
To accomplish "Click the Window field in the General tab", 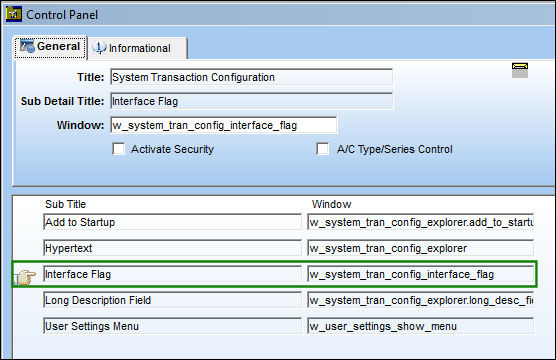I will (x=224, y=125).
